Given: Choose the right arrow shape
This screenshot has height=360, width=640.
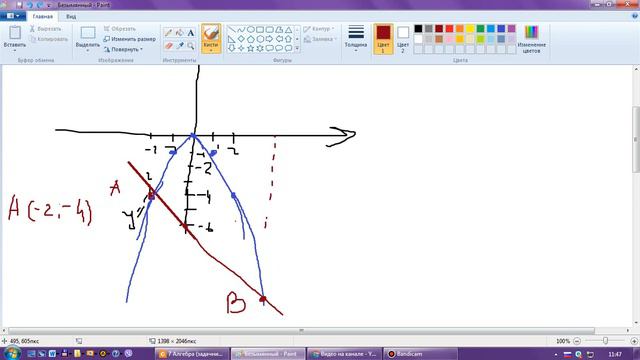Looking at the screenshot, I should coord(269,39).
